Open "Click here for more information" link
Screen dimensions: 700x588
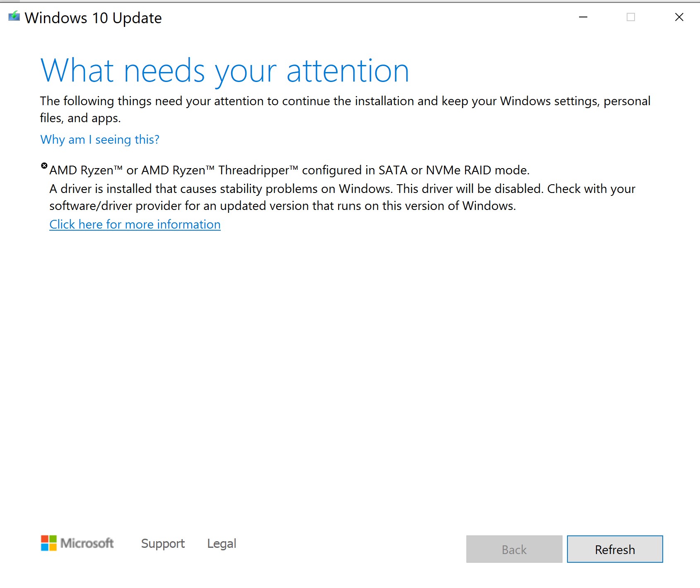tap(135, 224)
